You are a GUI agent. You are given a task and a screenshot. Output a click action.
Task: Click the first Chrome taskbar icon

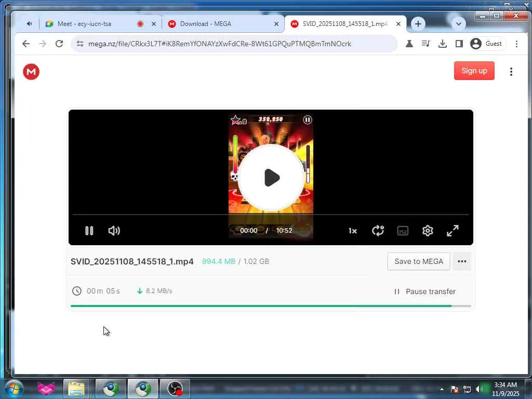click(111, 389)
